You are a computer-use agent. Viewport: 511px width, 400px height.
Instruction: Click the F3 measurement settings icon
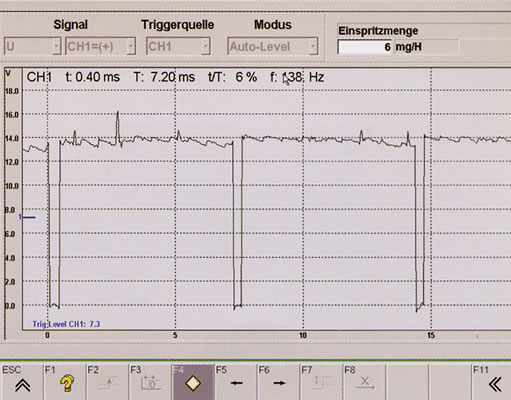pyautogui.click(x=151, y=383)
